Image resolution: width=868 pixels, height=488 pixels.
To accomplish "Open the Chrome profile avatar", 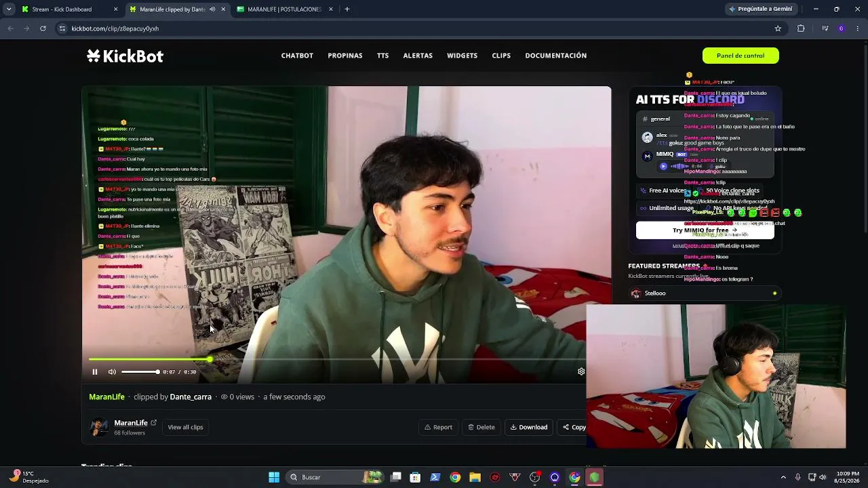I will coord(842,28).
